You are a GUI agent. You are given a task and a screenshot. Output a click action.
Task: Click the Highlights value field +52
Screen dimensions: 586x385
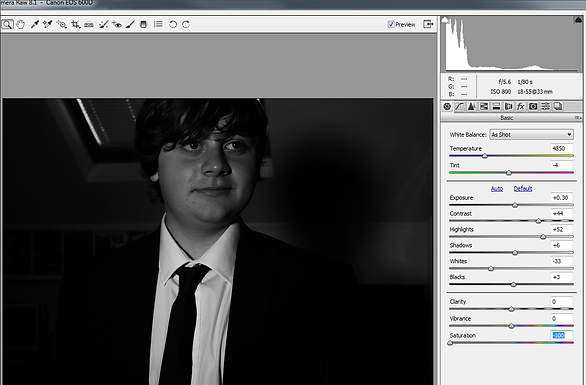(x=562, y=230)
